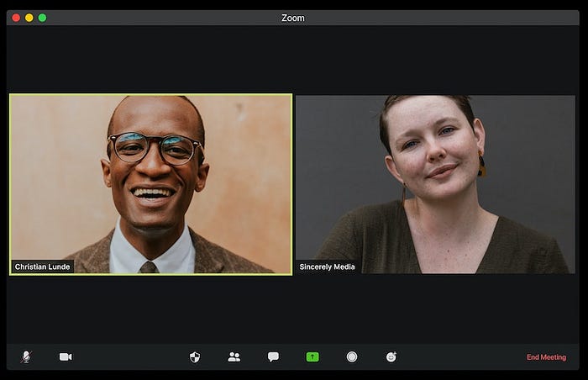The image size is (588, 380).
Task: Minimize the Zoom window with yellow button
Action: pyautogui.click(x=29, y=18)
